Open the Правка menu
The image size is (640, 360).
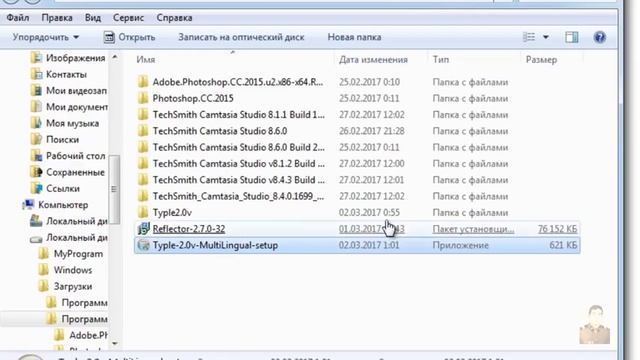pyautogui.click(x=57, y=18)
